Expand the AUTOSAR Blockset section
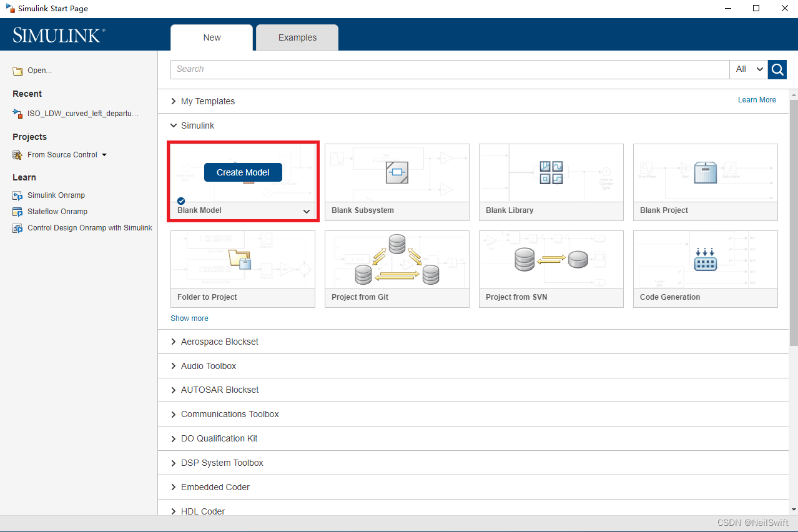 coord(174,390)
